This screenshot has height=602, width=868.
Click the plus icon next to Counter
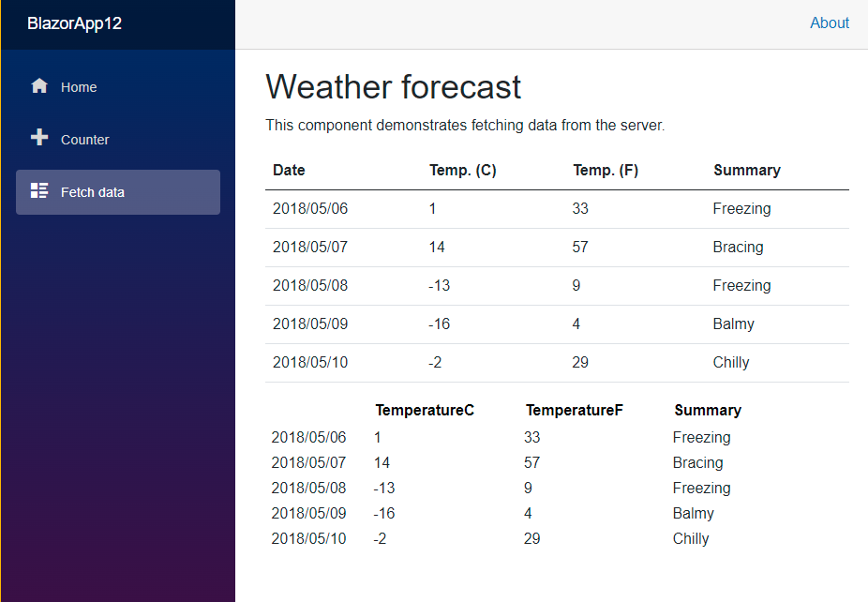39,138
